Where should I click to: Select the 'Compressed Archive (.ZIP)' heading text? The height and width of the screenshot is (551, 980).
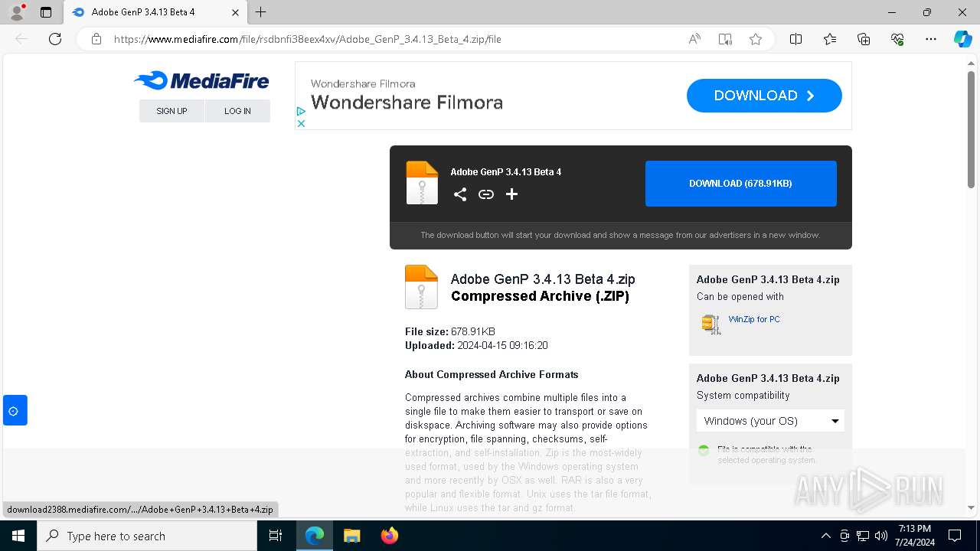(x=540, y=296)
